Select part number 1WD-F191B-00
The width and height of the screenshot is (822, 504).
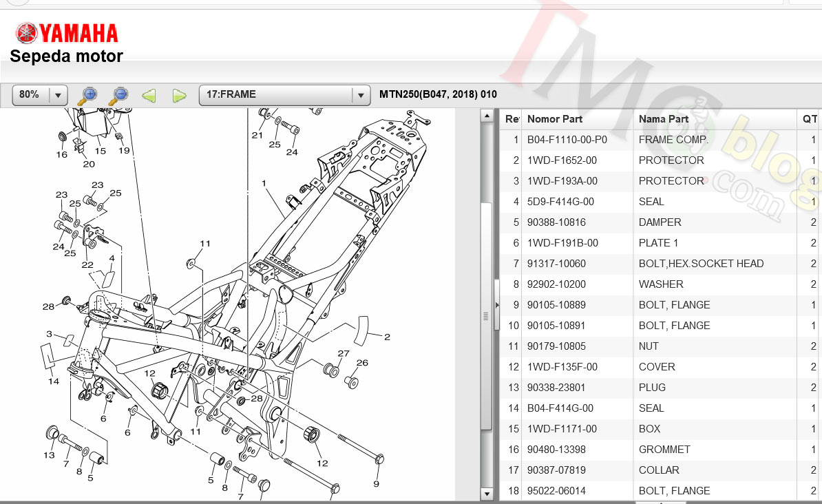point(562,243)
